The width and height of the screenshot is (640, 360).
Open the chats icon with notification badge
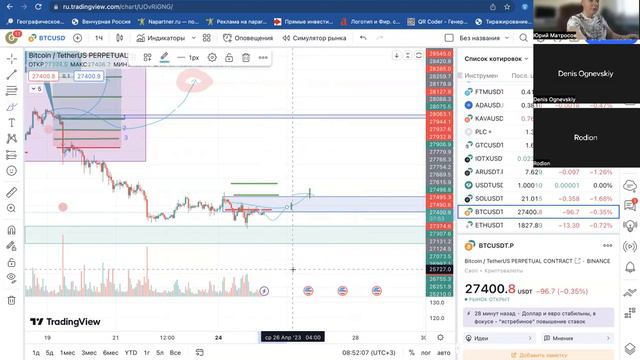[630, 205]
